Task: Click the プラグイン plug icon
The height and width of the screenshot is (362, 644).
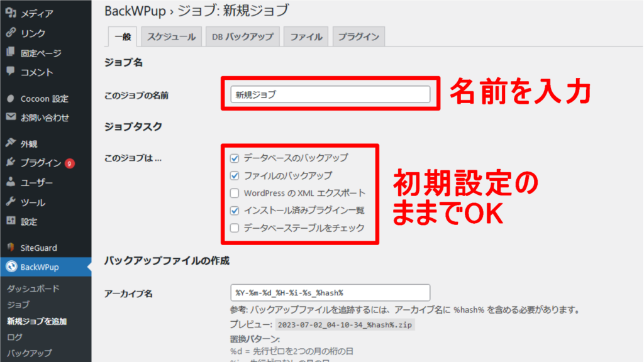Action: coord(11,163)
